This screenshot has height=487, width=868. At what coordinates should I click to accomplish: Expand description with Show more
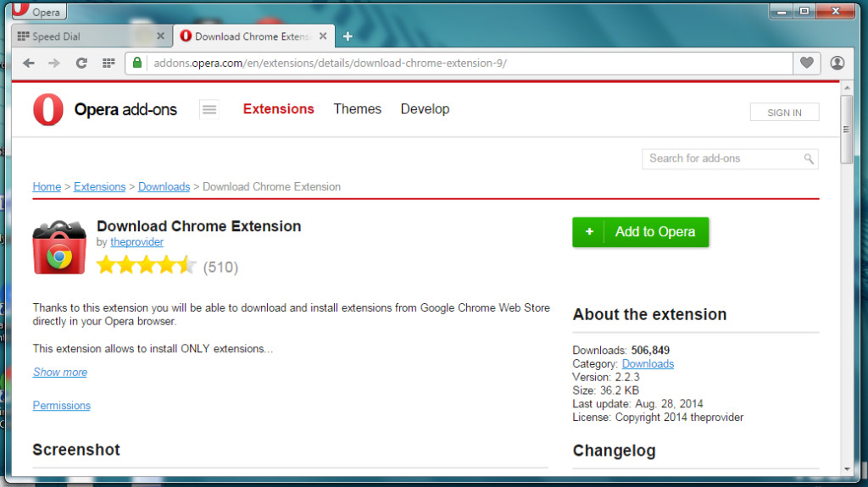59,373
